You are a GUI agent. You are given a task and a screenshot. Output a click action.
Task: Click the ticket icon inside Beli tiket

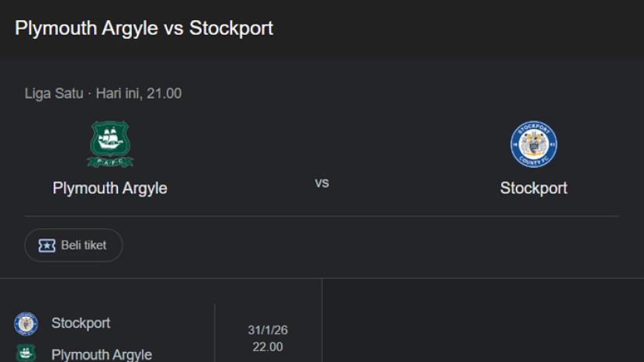click(x=47, y=245)
